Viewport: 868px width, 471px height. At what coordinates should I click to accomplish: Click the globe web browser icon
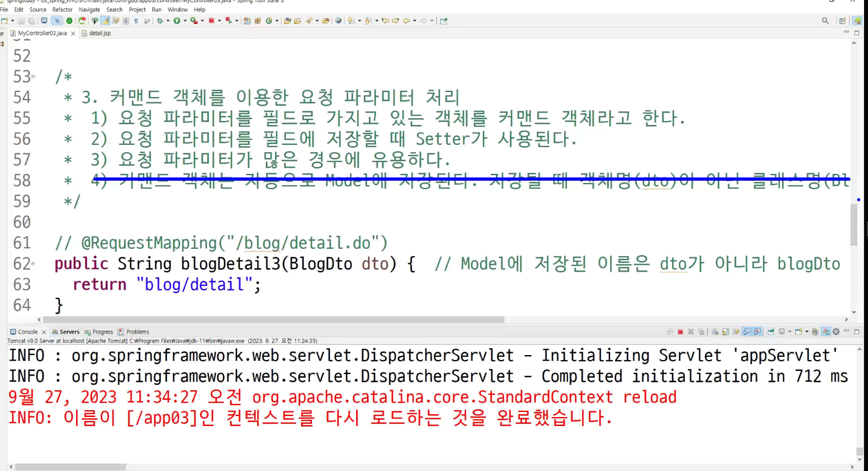(x=338, y=20)
